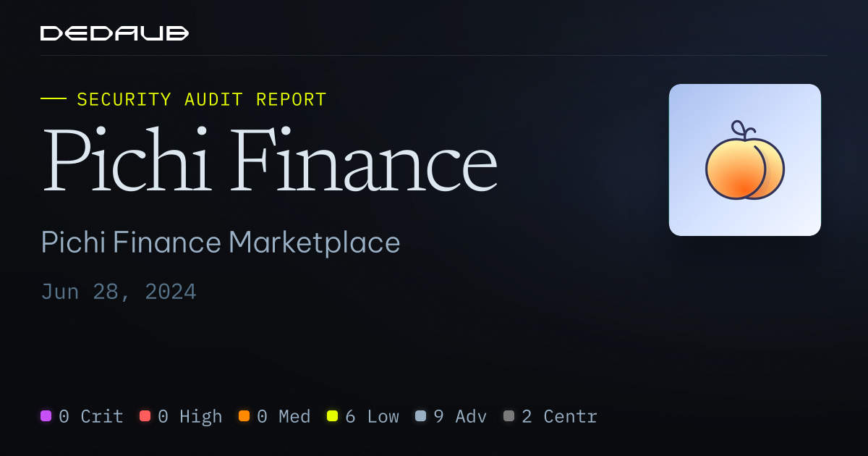Viewport: 868px width, 456px height.
Task: Click the "Security Audit Report" label
Action: (x=202, y=99)
